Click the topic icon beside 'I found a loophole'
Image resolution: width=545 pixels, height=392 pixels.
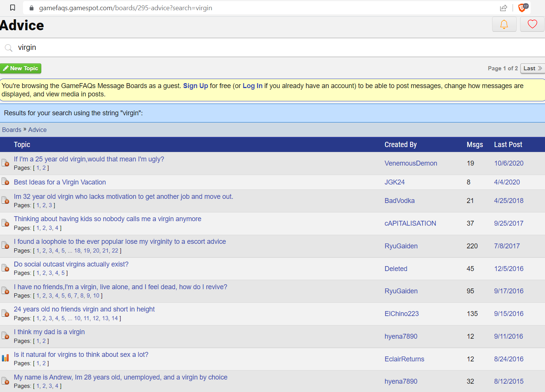5,245
